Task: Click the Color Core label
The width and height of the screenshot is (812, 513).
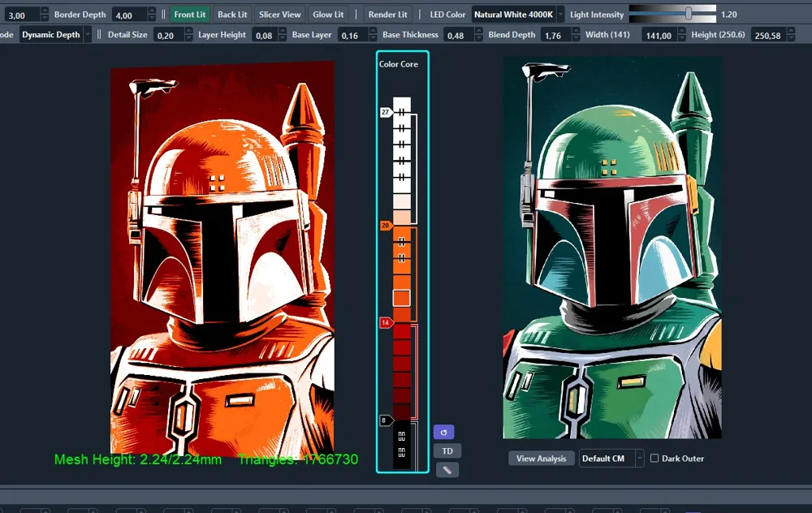Action: [398, 64]
